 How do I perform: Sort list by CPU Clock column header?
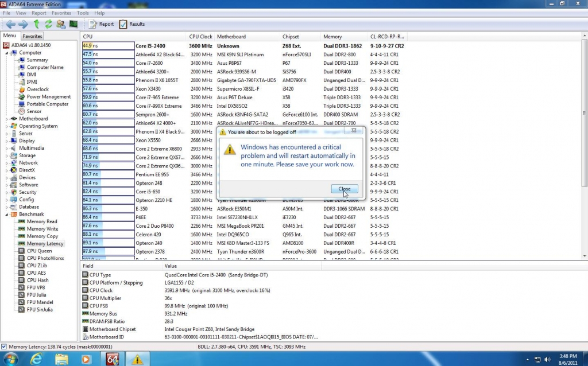coord(200,37)
